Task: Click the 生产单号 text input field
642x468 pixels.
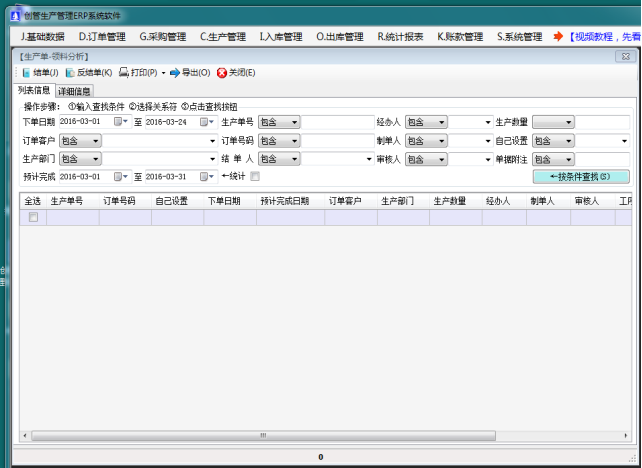Action: coord(339,122)
